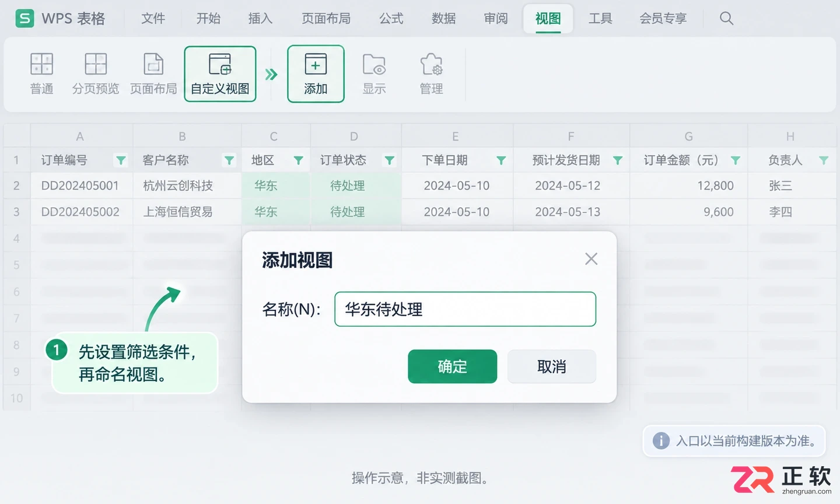
Task: Switch to 审阅 tab
Action: [496, 19]
